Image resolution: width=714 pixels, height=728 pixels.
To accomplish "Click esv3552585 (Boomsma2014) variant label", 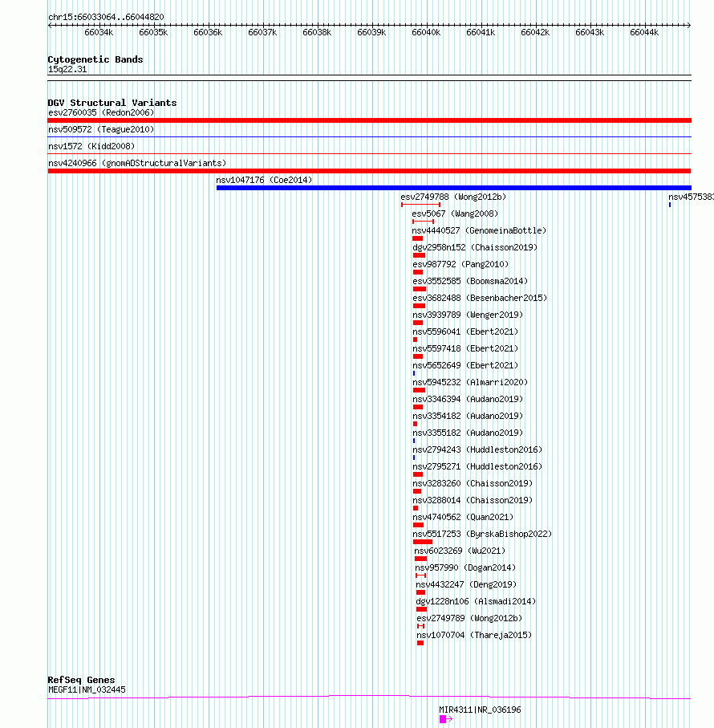I will tap(470, 282).
